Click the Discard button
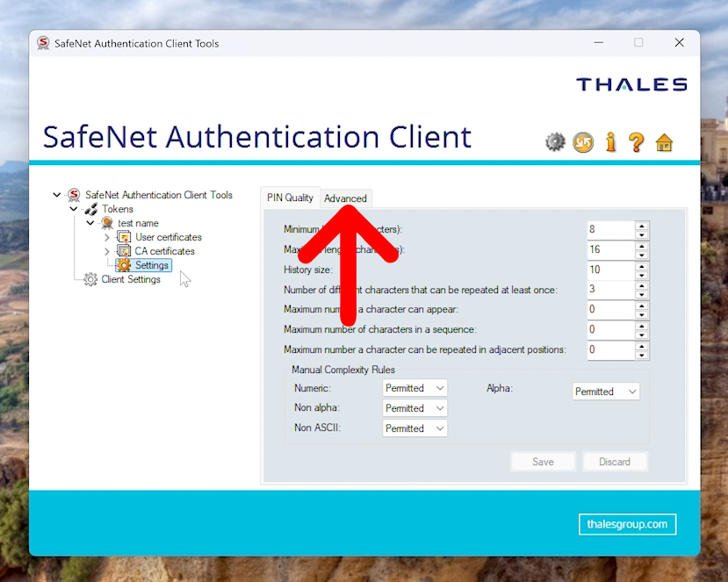The image size is (728, 582). tap(615, 462)
